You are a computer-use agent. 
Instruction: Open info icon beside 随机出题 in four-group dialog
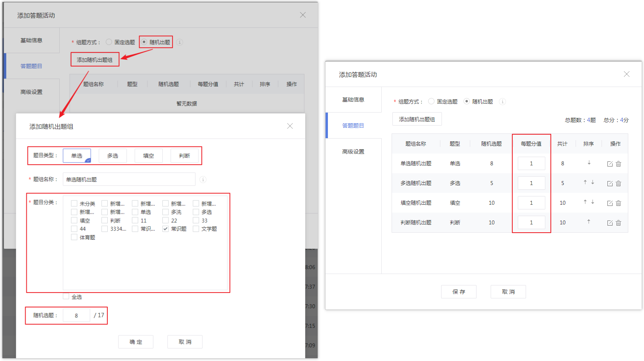point(502,102)
